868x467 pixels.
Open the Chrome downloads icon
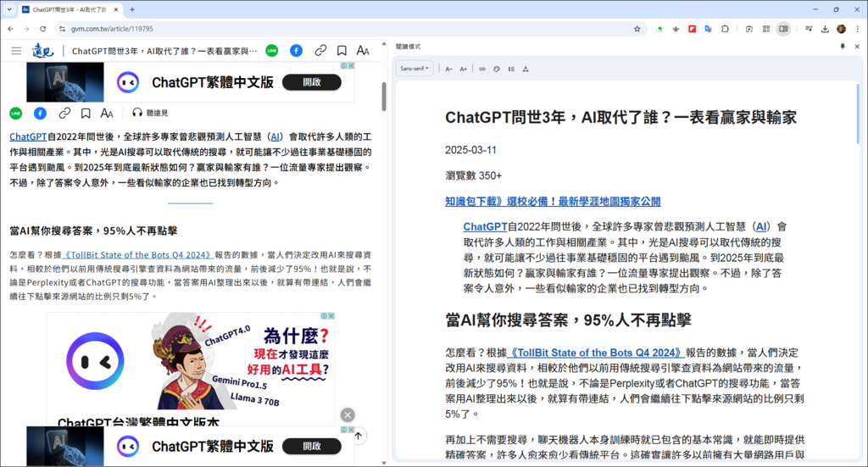click(825, 29)
